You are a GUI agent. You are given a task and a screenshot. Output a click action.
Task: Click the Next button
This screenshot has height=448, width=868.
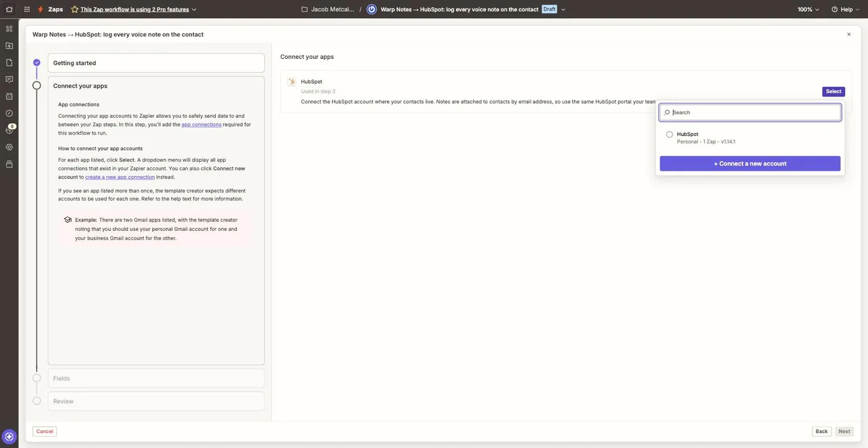(x=844, y=431)
